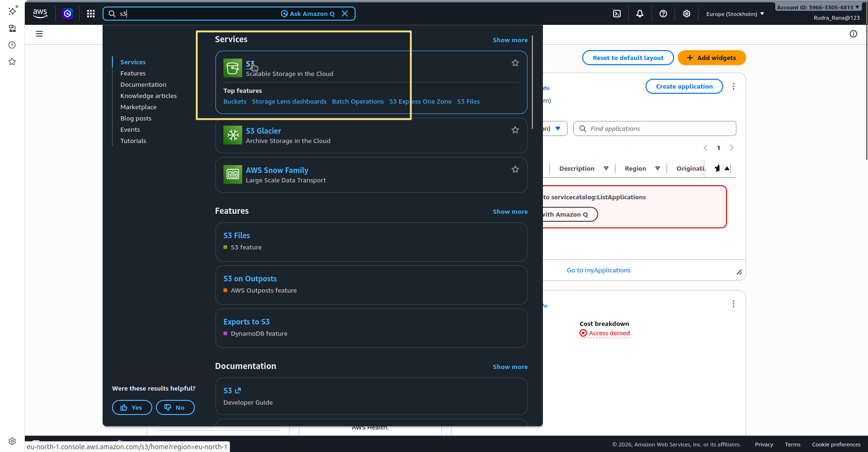Open the help question mark icon
868x452 pixels.
pos(663,14)
